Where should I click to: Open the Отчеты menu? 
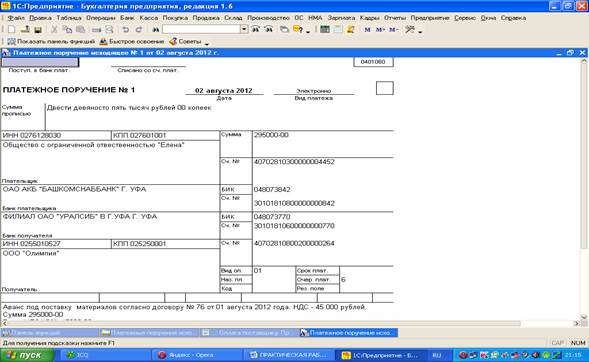(395, 18)
